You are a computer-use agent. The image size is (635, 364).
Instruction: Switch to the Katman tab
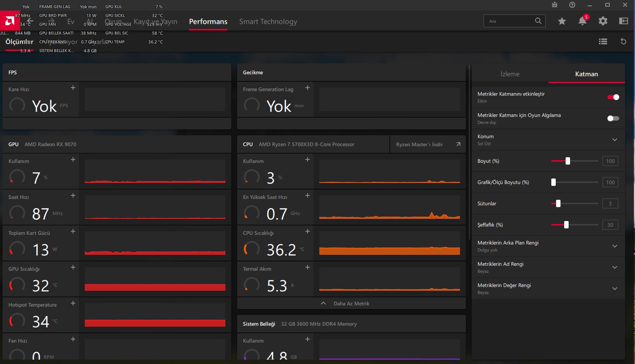pyautogui.click(x=587, y=74)
